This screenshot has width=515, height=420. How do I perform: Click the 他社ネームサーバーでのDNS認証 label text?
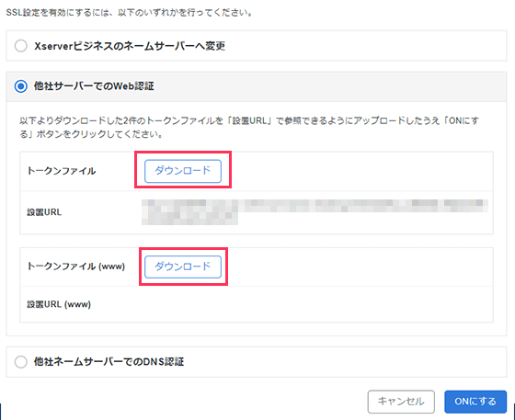click(x=109, y=361)
